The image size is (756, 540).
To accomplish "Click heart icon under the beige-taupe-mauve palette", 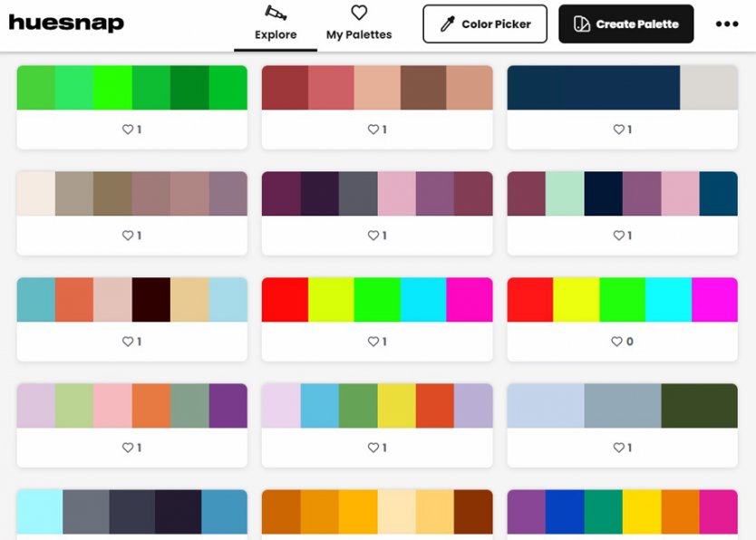I will (127, 236).
